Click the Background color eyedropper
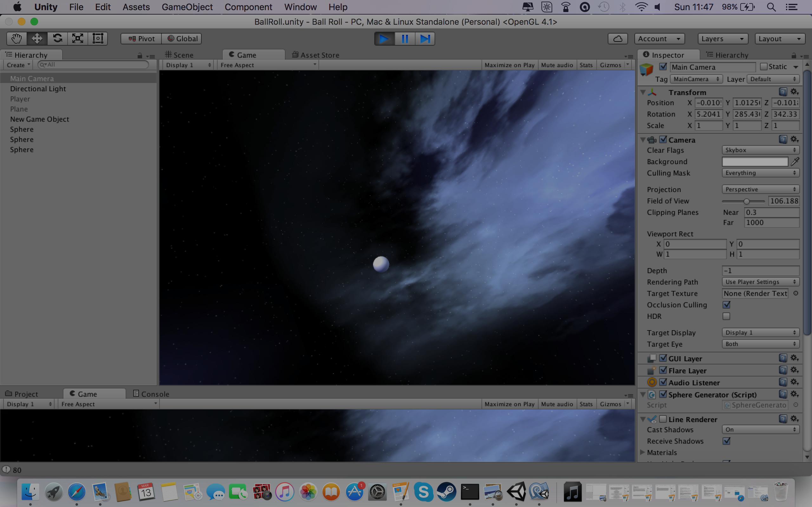 [x=795, y=162]
